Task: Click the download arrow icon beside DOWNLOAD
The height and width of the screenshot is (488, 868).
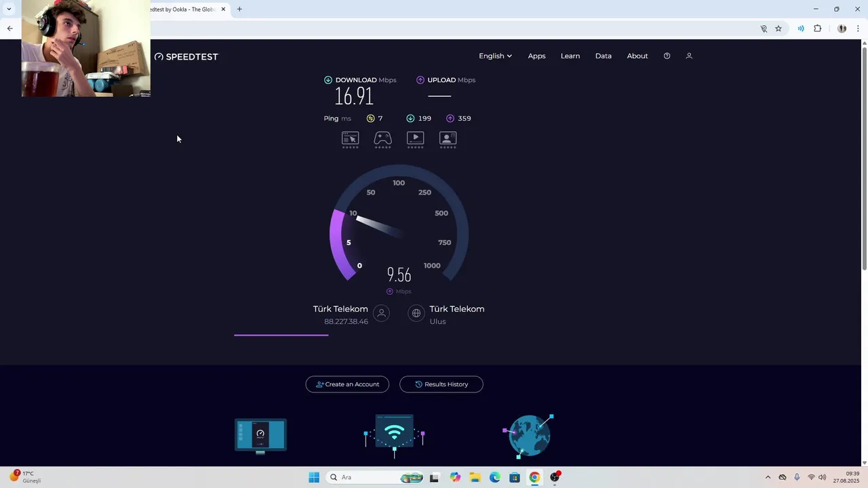Action: tap(328, 80)
